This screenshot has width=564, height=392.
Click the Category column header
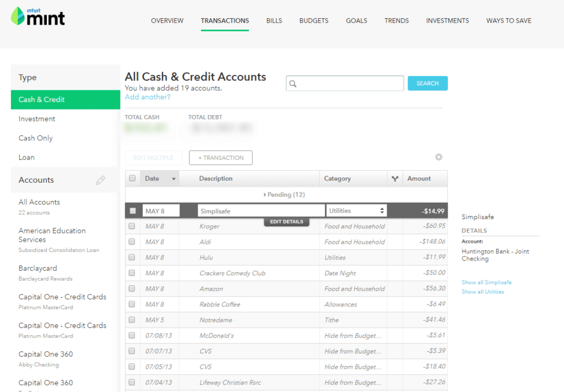(338, 179)
